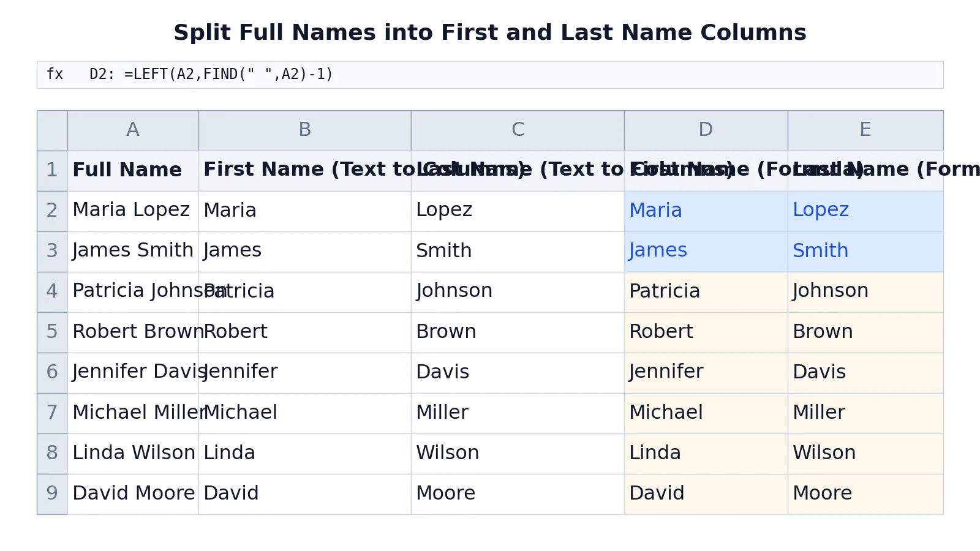The image size is (980, 551).
Task: Select cell E6 containing 'Davis'
Action: pos(865,373)
